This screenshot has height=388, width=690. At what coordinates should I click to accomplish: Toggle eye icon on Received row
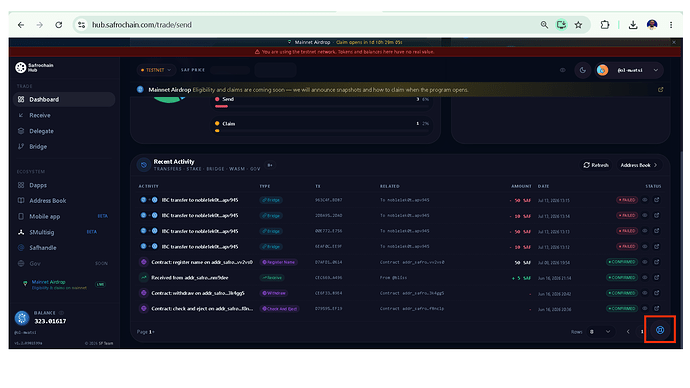pos(645,277)
